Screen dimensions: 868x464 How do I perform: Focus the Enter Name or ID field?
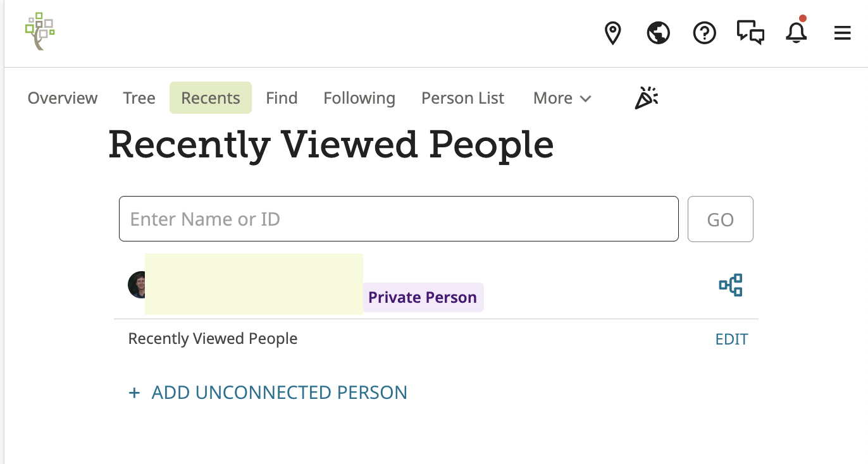399,219
